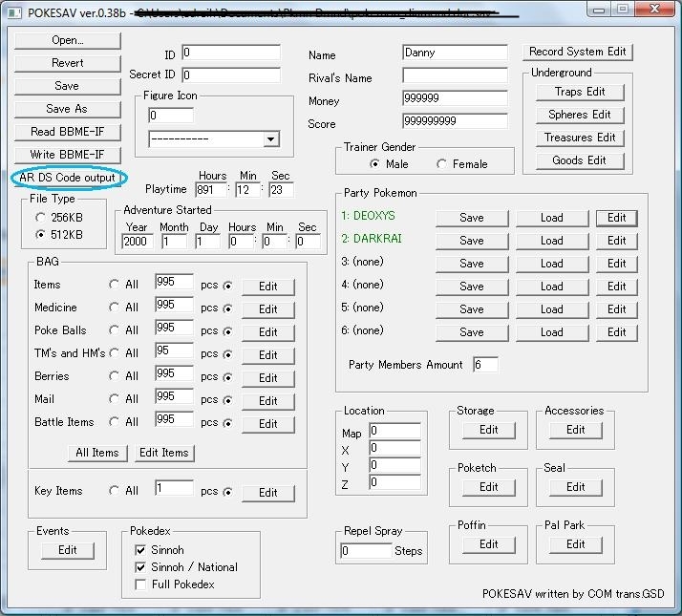Image resolution: width=682 pixels, height=616 pixels.
Task: Click the Revert button
Action: [x=68, y=63]
